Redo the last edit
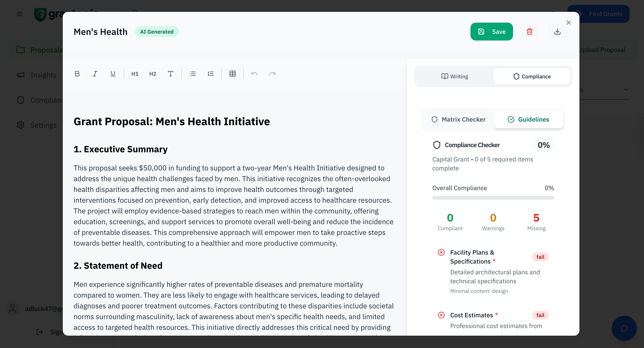The image size is (644, 348). pyautogui.click(x=272, y=74)
